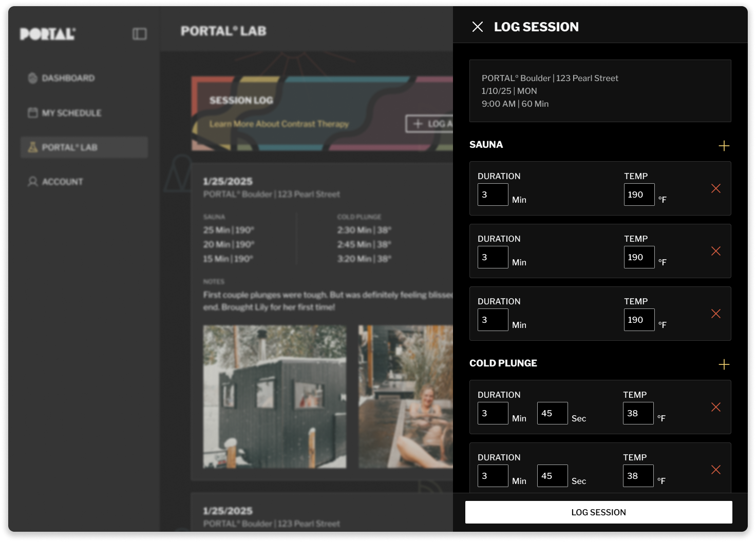Edit first Sauna duration minutes field
Screen dimensions: 756x542
(493, 195)
